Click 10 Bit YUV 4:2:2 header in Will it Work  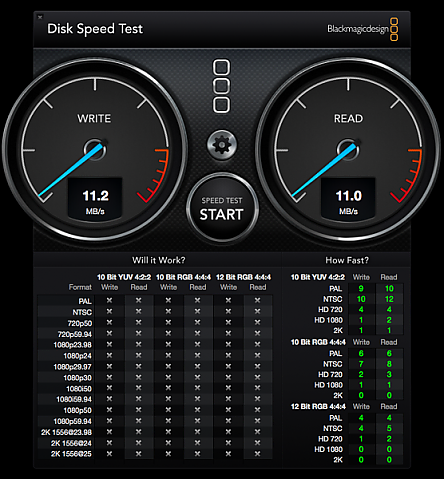click(x=124, y=277)
